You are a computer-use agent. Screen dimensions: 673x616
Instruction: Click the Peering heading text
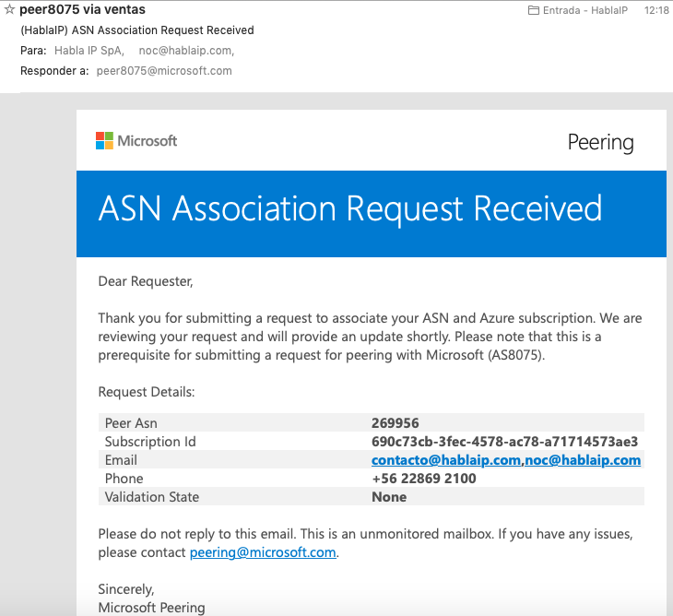tap(600, 143)
